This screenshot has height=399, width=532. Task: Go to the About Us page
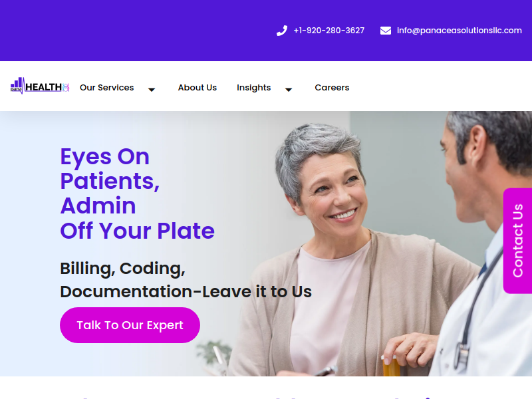coord(198,88)
